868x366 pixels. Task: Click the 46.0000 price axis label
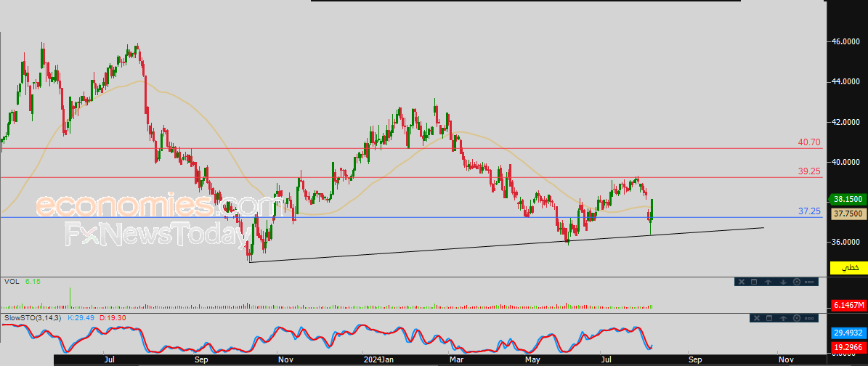tap(847, 41)
